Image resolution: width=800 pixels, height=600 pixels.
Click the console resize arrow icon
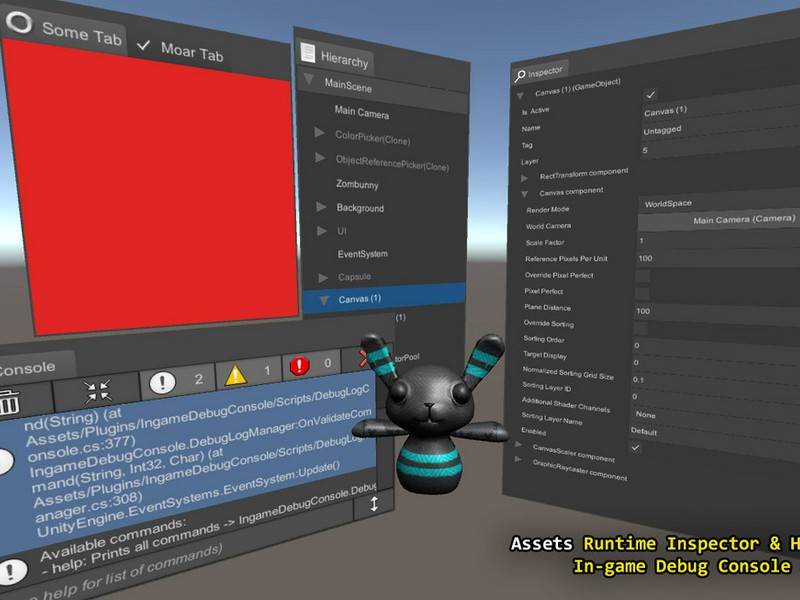click(x=374, y=504)
